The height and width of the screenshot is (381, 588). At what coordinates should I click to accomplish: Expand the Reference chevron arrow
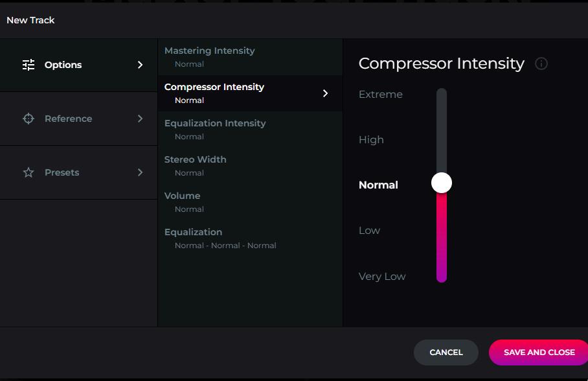[140, 119]
